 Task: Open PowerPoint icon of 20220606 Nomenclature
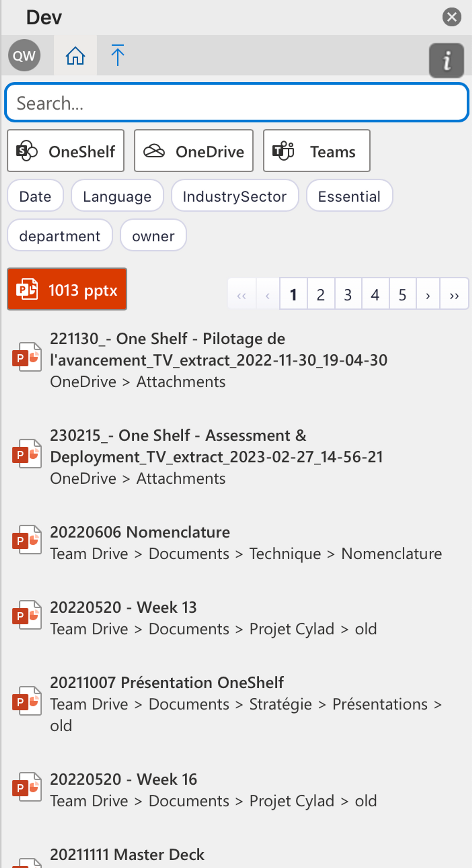coord(27,540)
